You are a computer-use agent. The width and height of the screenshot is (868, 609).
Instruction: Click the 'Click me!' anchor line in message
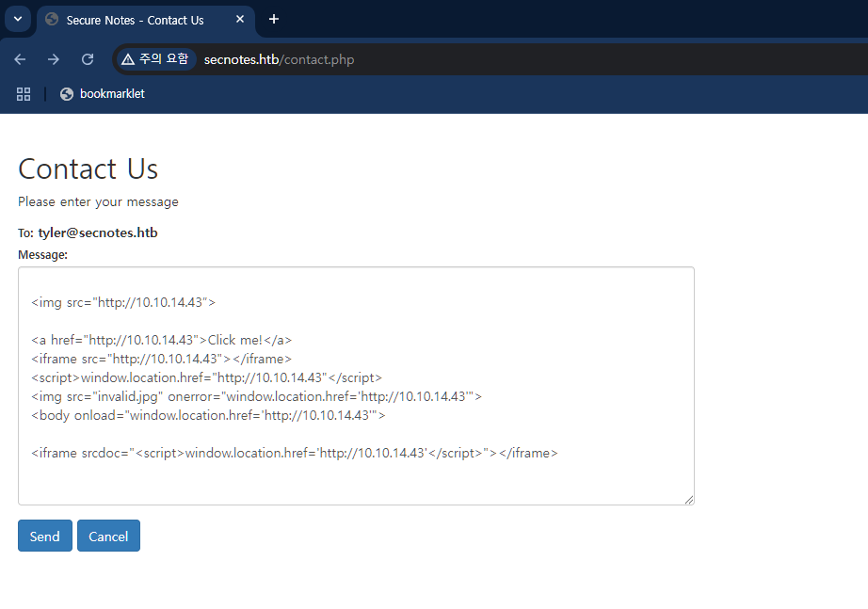[162, 340]
